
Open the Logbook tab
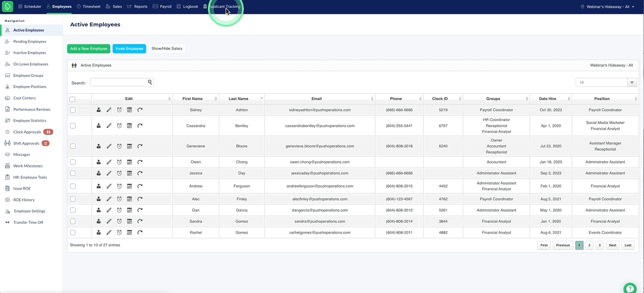(x=187, y=7)
